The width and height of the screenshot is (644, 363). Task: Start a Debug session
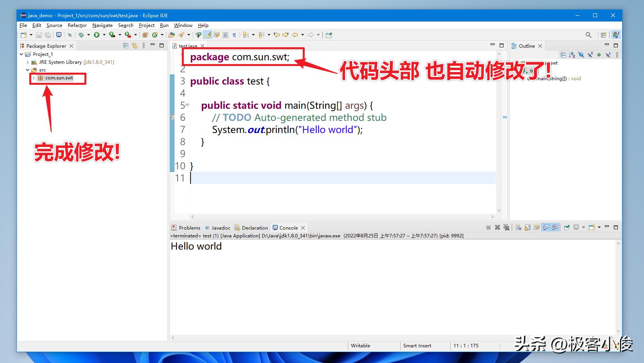pyautogui.click(x=81, y=35)
